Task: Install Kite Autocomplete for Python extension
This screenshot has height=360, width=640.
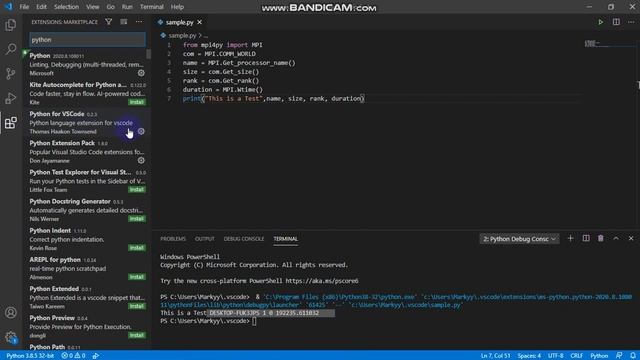Action: (x=137, y=102)
